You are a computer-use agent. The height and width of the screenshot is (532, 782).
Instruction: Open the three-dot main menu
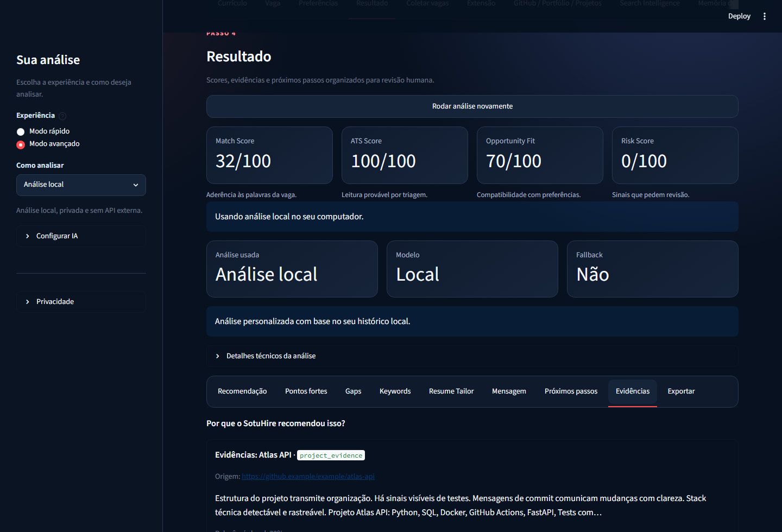(765, 16)
